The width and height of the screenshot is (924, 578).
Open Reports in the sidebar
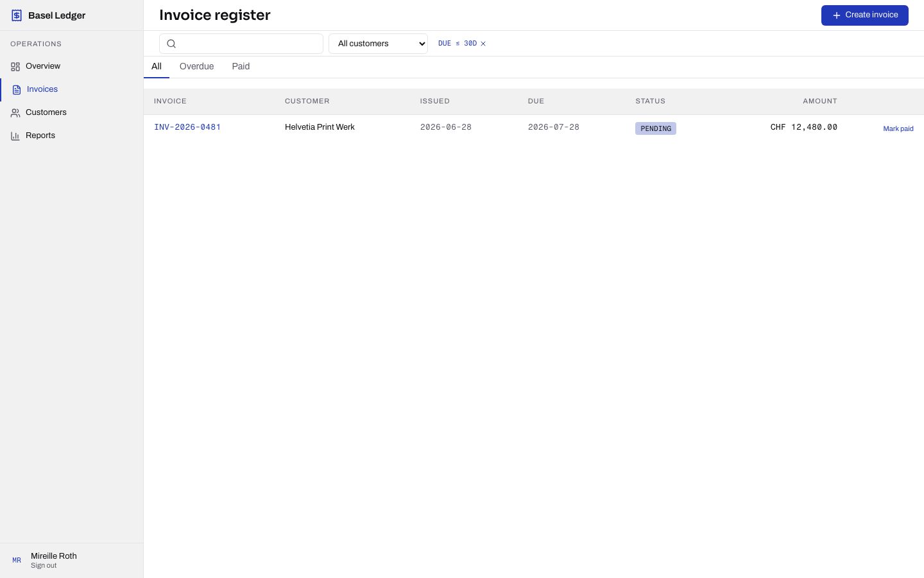(71, 136)
